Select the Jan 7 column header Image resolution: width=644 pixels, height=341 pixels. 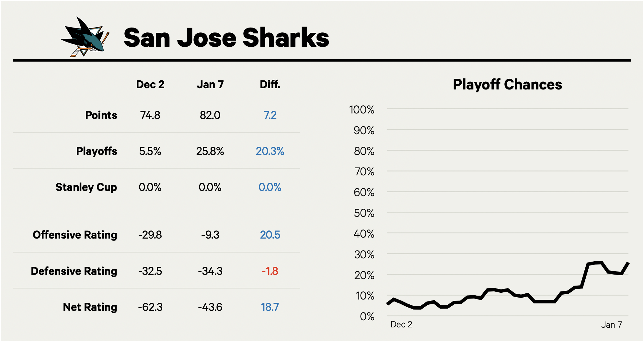(210, 85)
